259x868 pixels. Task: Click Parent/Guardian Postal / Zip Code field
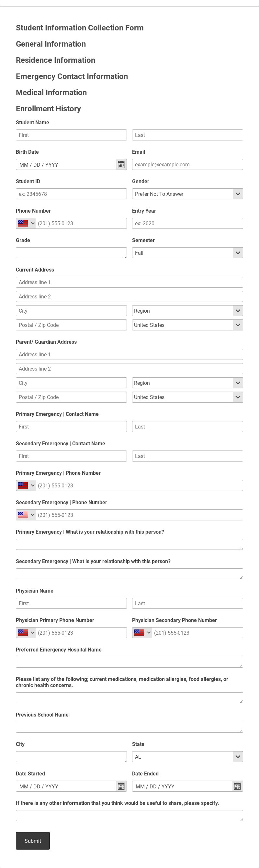pos(71,397)
